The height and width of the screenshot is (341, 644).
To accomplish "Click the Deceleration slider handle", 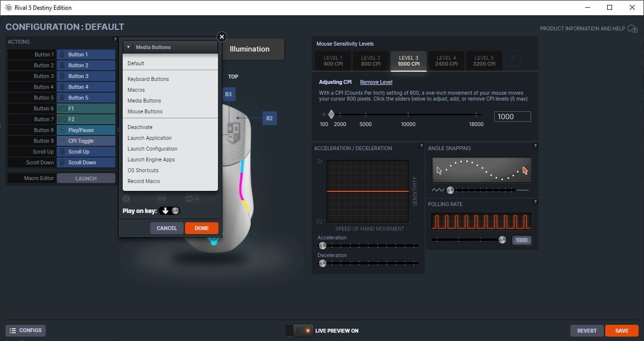I will [x=322, y=263].
